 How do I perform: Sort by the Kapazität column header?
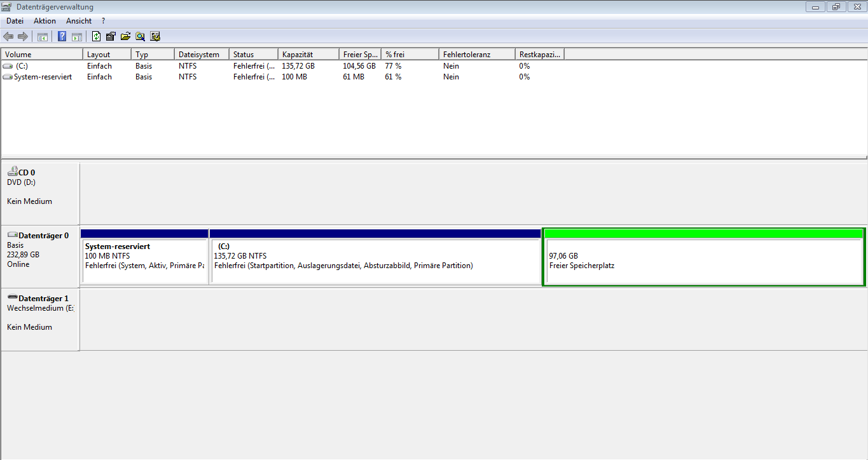[x=308, y=55]
